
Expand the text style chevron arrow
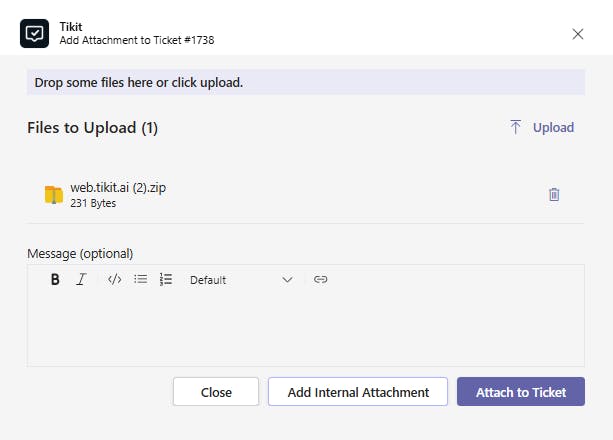(287, 280)
